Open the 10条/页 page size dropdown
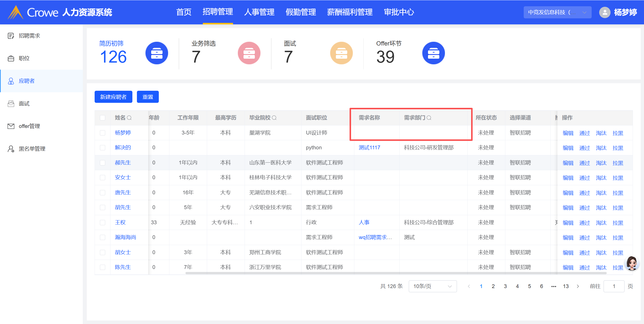 [432, 286]
